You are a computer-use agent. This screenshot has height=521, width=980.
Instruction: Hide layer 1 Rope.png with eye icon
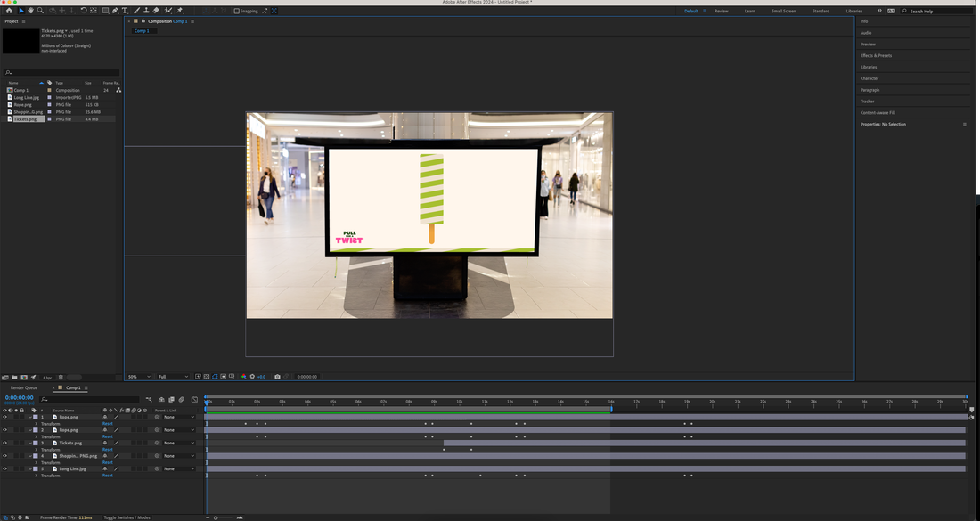pyautogui.click(x=5, y=417)
